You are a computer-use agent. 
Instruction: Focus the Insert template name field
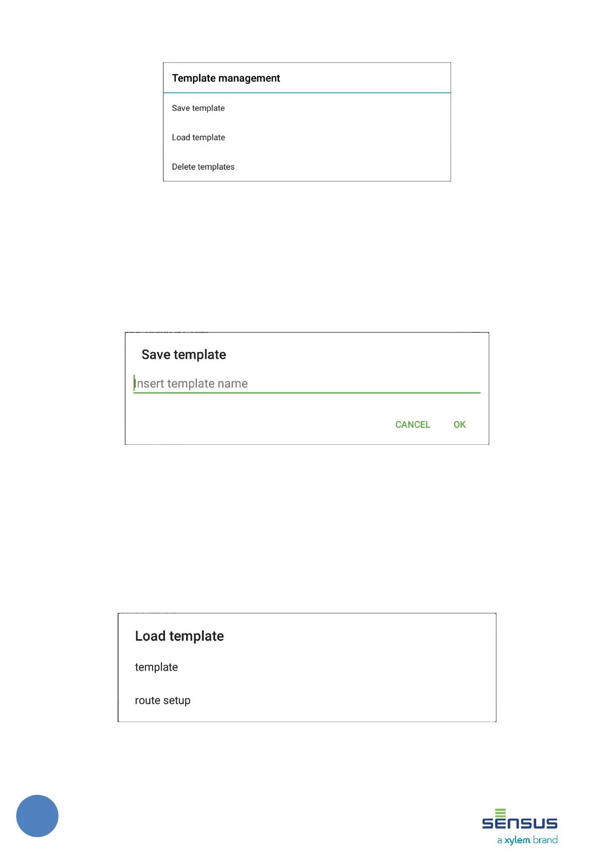[x=306, y=383]
